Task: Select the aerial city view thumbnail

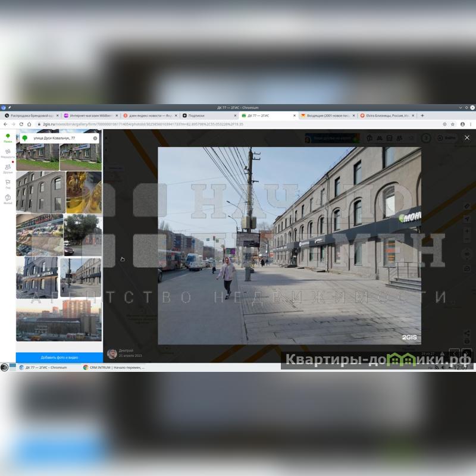Action: pyautogui.click(x=58, y=320)
